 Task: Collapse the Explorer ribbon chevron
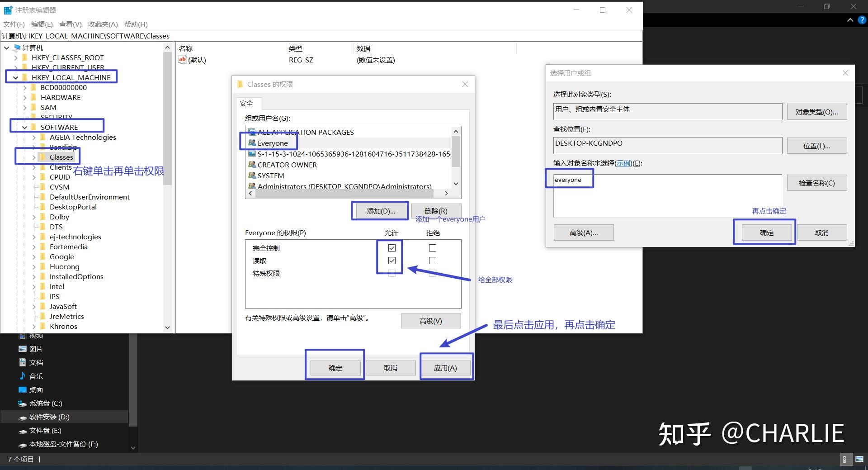[850, 20]
